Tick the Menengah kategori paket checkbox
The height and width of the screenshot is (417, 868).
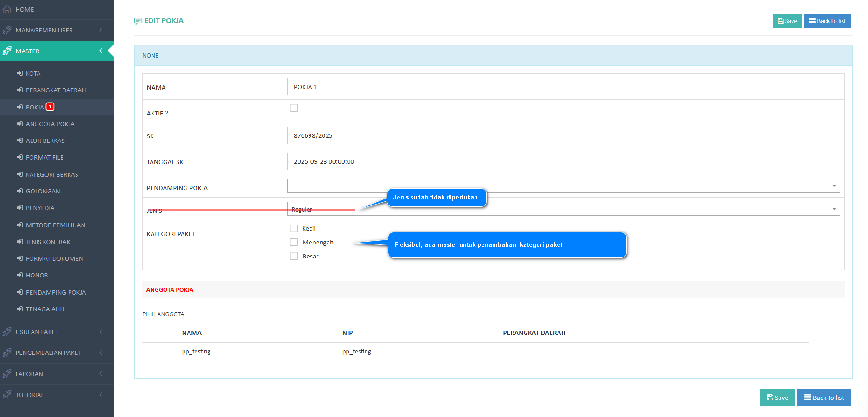click(293, 242)
